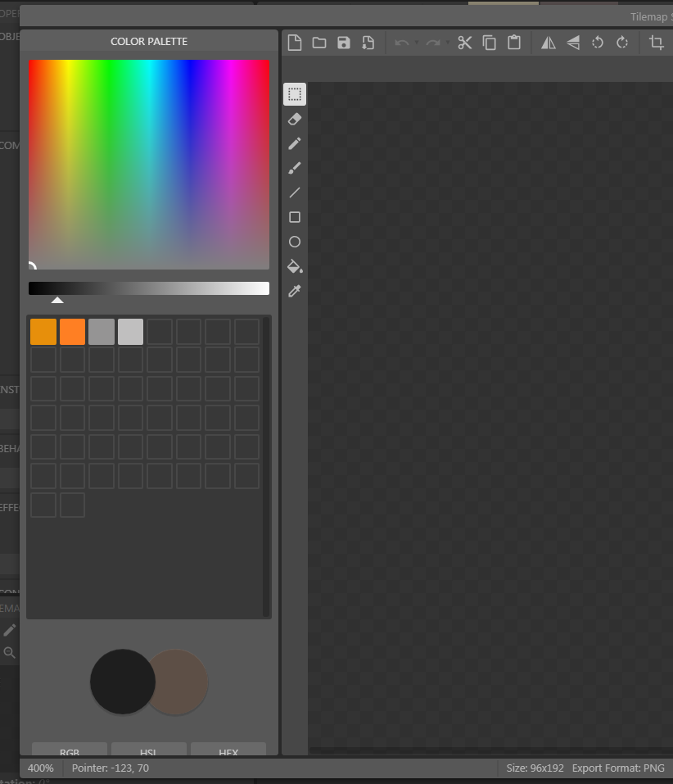Open the undo history dropdown arrow
This screenshot has width=673, height=784.
pyautogui.click(x=416, y=43)
